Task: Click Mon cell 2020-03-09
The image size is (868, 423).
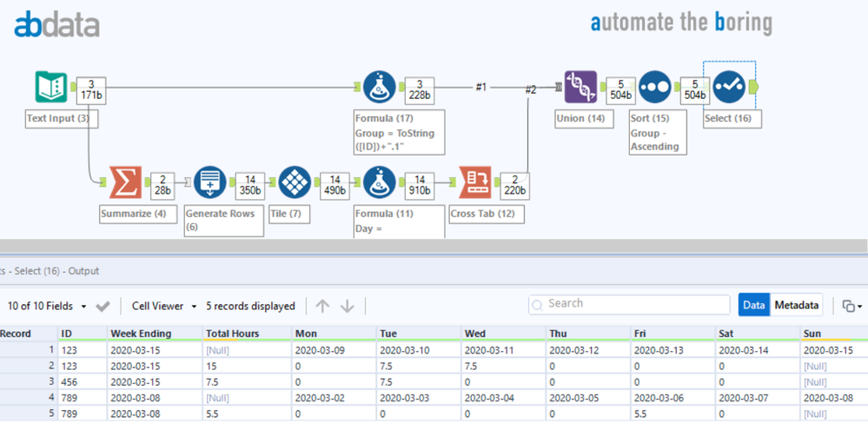Action: pos(334,350)
